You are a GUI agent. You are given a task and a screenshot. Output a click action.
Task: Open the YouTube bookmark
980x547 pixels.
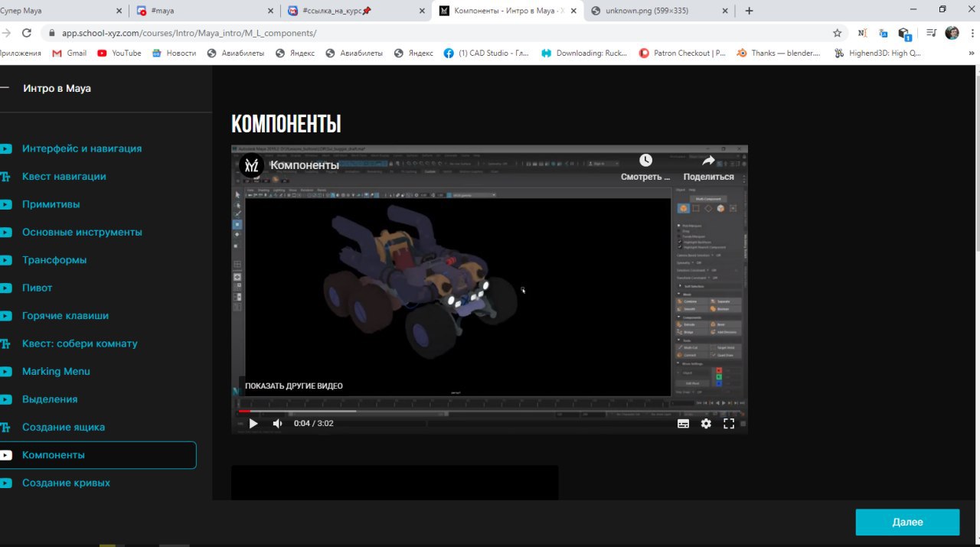(119, 53)
